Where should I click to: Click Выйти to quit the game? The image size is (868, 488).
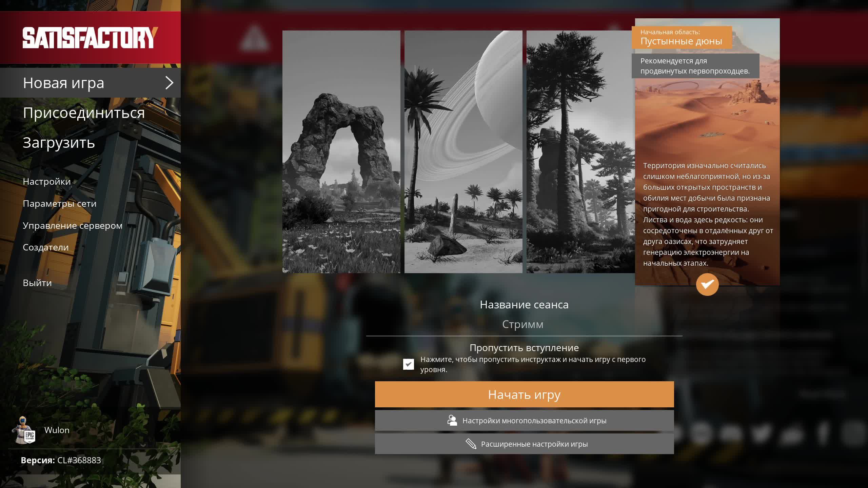click(37, 283)
